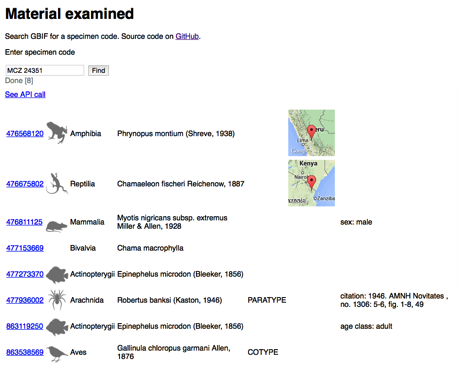Click the Peru map thumbnail
This screenshot has width=460, height=376.
[311, 133]
